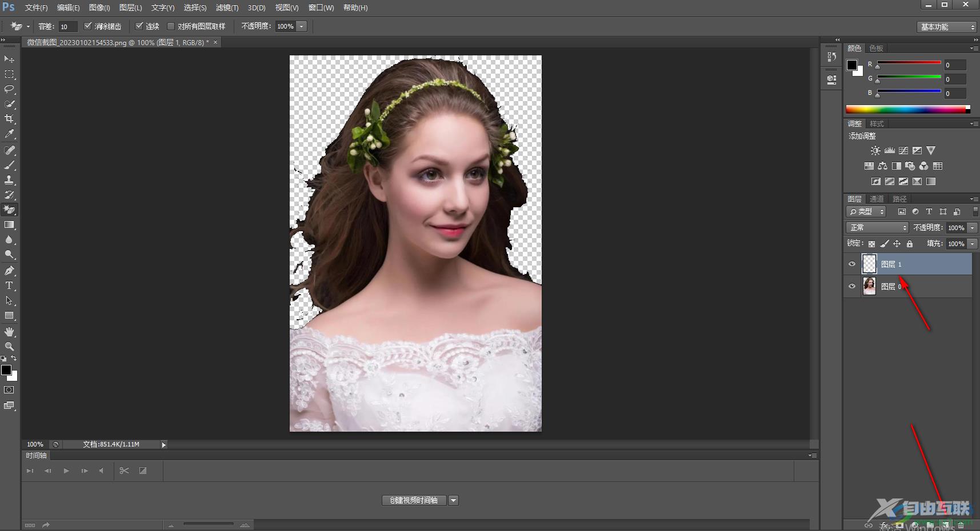Toggle the contiguous checkbox
The height and width of the screenshot is (531, 980).
point(139,26)
